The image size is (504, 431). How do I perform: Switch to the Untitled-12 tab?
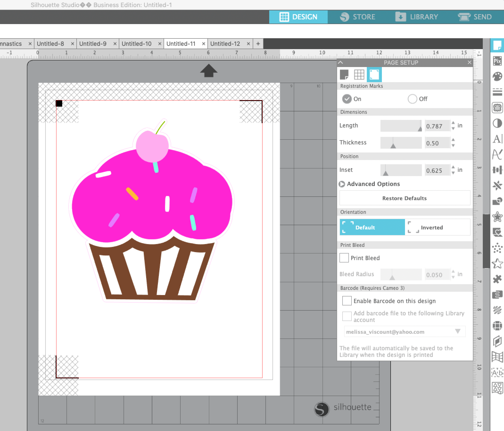pos(225,44)
